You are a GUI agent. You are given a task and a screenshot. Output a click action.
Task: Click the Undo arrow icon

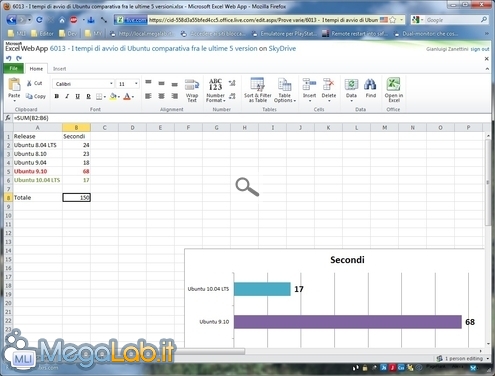point(9,58)
